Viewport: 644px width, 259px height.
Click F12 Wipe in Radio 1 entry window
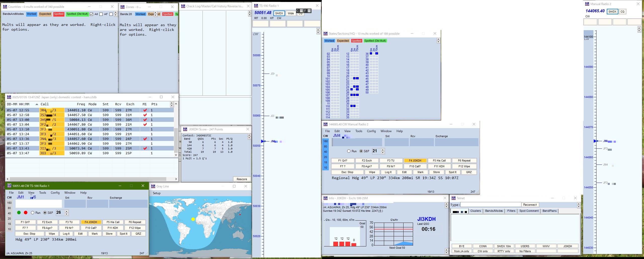coord(135,228)
